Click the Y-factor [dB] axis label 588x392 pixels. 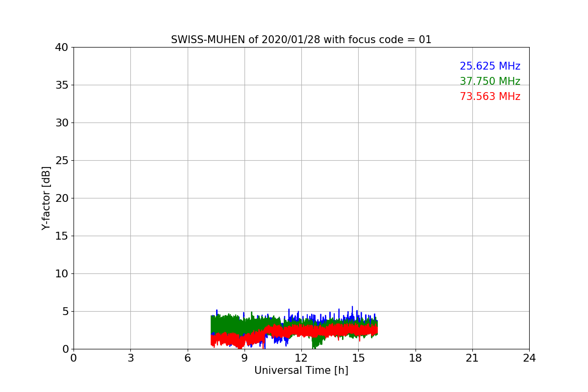(x=46, y=198)
